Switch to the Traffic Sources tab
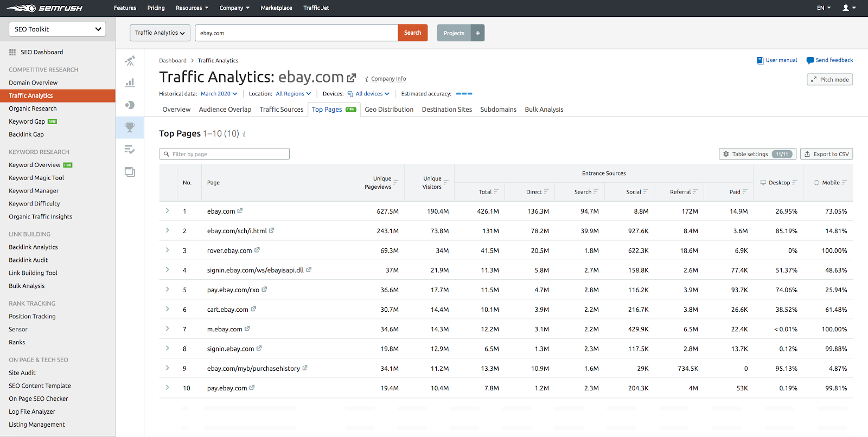 pos(282,110)
